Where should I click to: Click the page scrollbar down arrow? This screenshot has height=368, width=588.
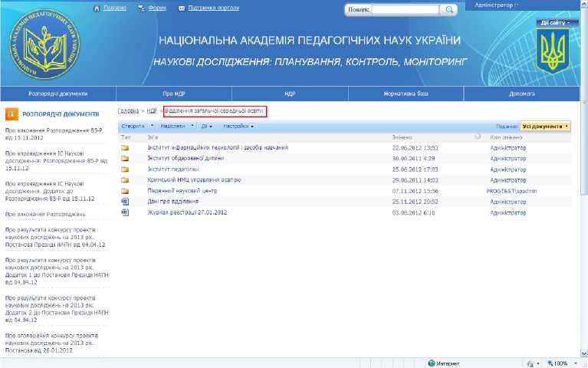(584, 353)
